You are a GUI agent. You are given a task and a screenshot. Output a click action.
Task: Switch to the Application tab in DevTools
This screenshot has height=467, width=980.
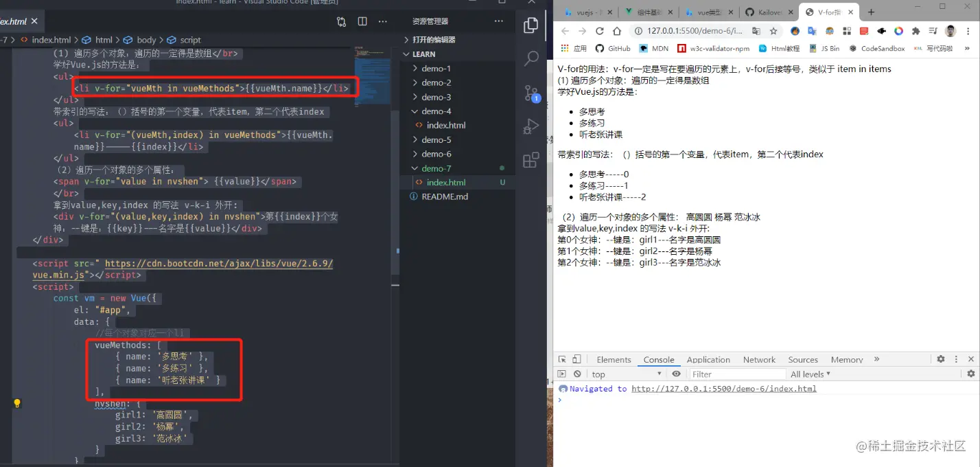tap(708, 360)
